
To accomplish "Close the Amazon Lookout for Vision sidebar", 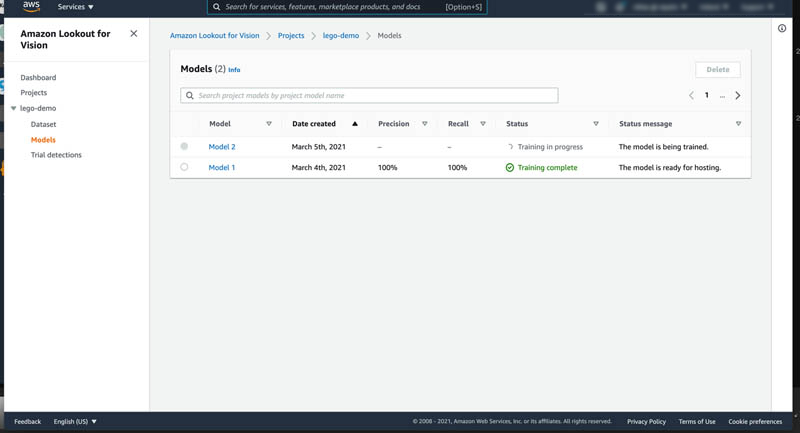I will 134,34.
